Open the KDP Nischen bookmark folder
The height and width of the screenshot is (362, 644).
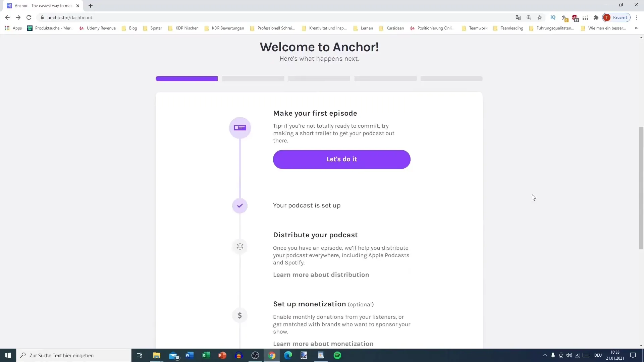coord(183,28)
